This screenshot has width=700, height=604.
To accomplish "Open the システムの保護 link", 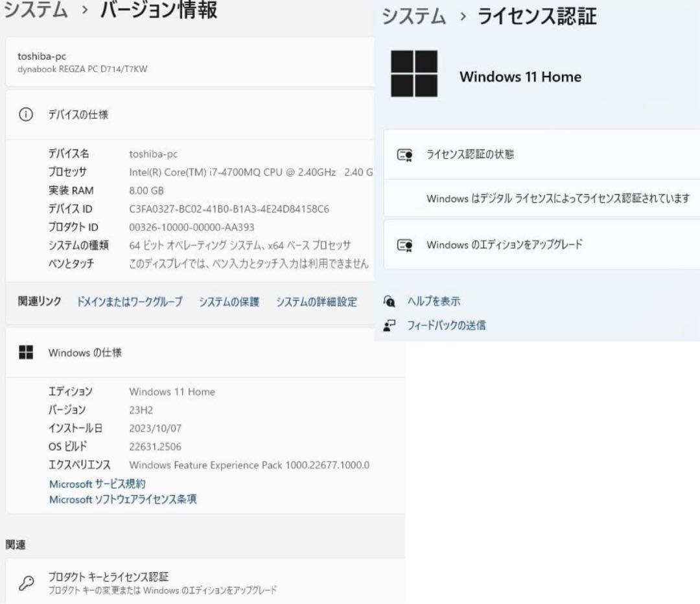I will (x=228, y=302).
